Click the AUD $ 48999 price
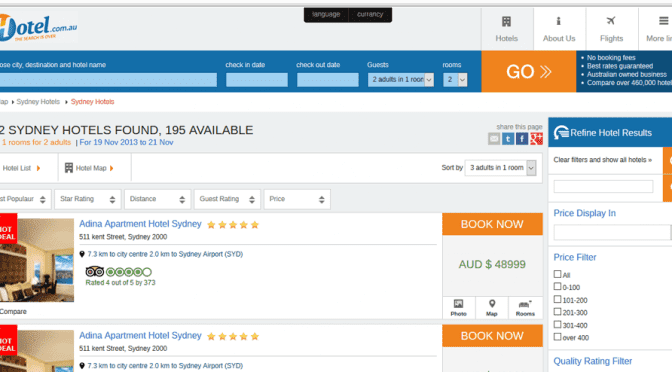Screen dimensions: 672x372 (492, 264)
